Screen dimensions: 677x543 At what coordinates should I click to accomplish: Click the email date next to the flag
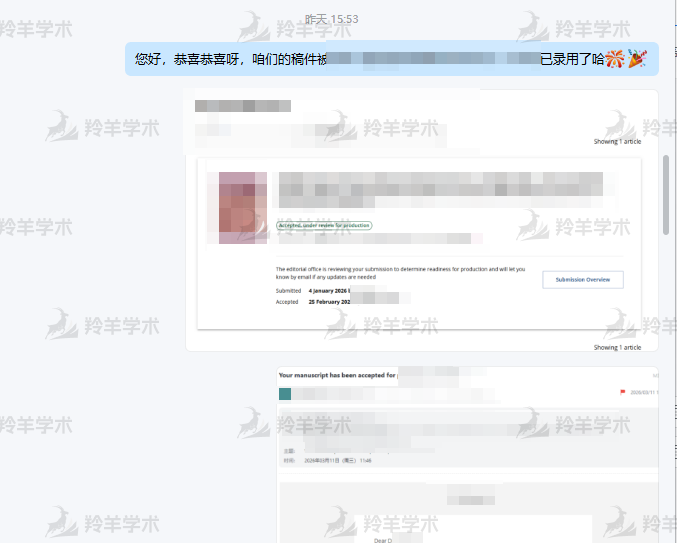click(643, 392)
